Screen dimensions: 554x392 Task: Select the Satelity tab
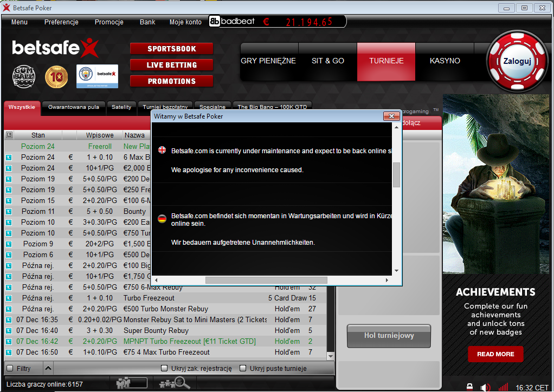click(x=121, y=107)
